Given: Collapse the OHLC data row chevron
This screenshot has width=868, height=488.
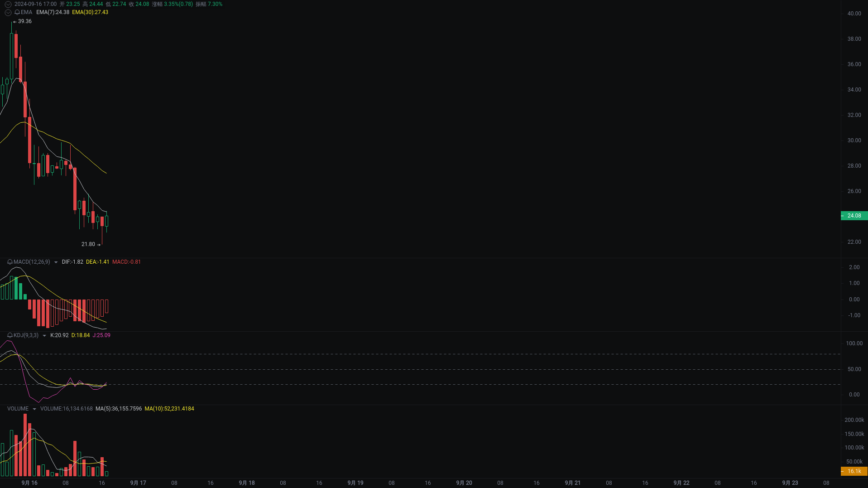Looking at the screenshot, I should (x=7, y=4).
